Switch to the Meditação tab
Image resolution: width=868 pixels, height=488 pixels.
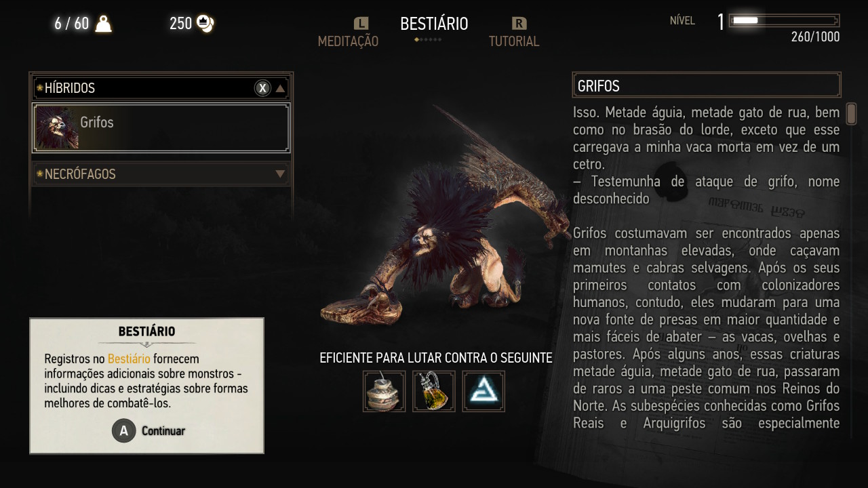(348, 41)
